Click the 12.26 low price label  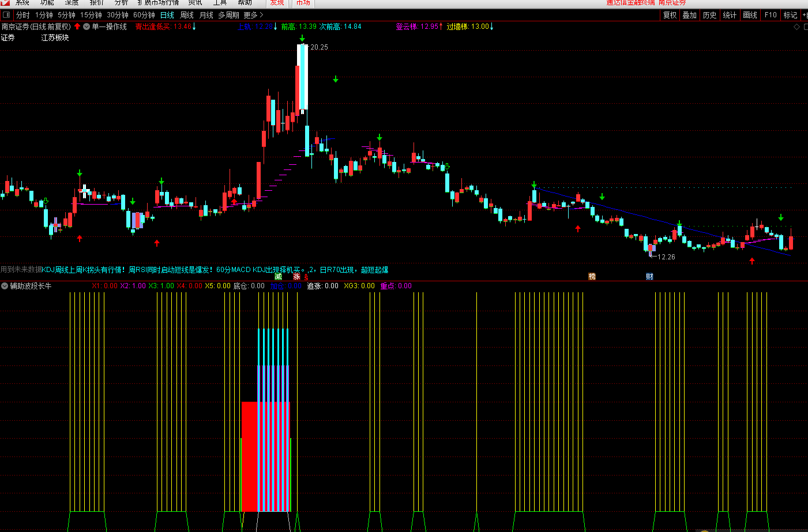666,257
